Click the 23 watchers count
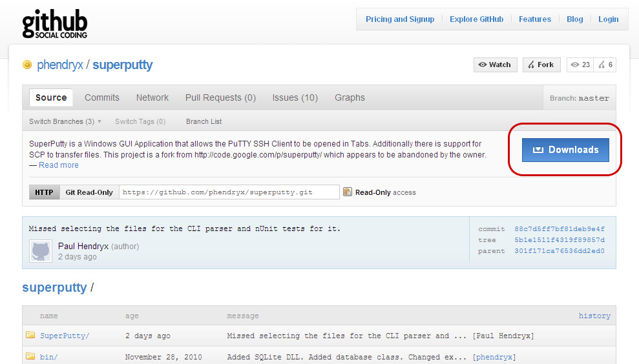The width and height of the screenshot is (639, 364). tap(585, 65)
